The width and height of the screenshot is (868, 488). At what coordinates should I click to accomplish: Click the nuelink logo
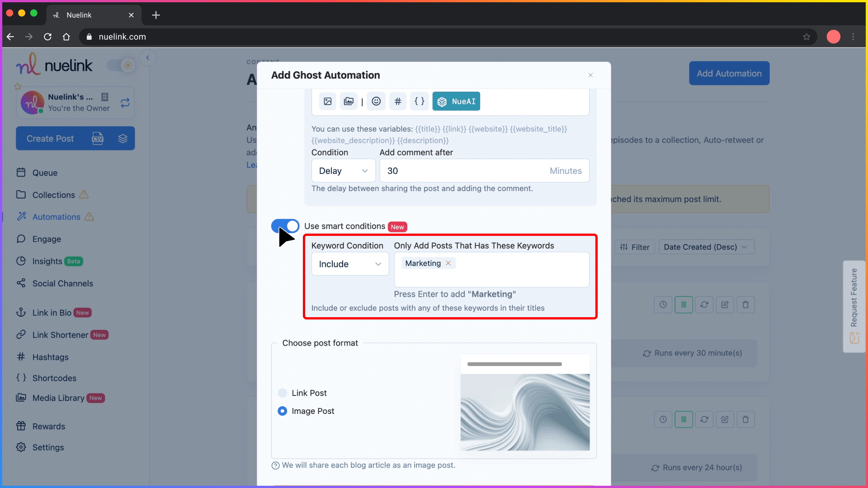click(54, 65)
